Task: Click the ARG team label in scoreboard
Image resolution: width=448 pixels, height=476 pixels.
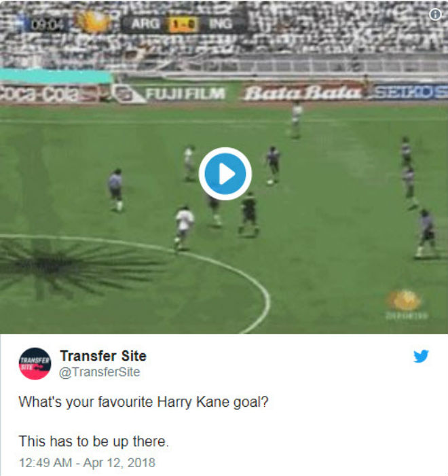Action: 145,24
